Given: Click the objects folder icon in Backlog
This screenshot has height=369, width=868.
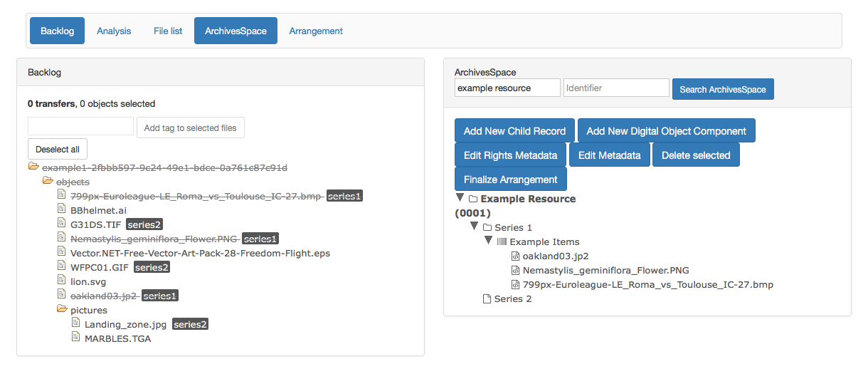Looking at the screenshot, I should point(48,182).
